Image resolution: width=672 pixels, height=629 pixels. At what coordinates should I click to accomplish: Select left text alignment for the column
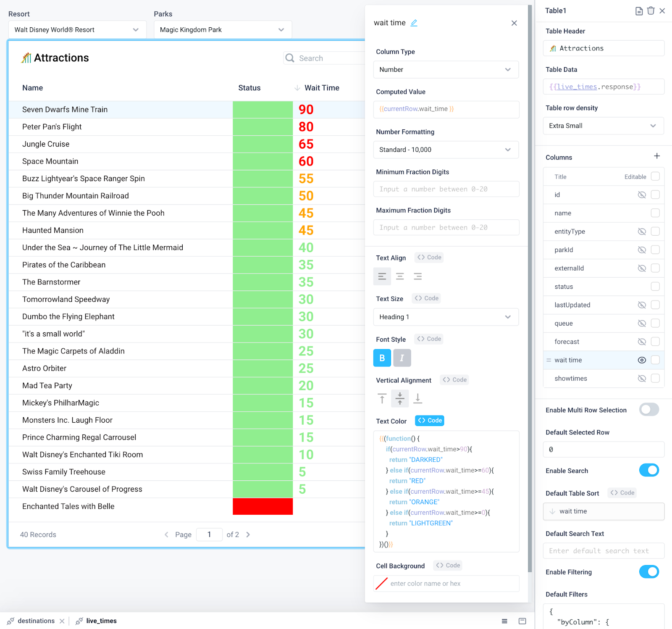(382, 276)
